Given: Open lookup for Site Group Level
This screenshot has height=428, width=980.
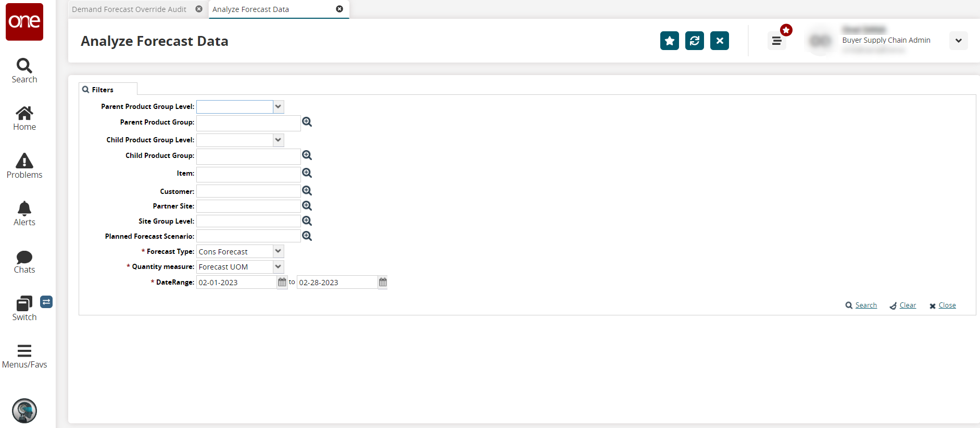Looking at the screenshot, I should 307,221.
